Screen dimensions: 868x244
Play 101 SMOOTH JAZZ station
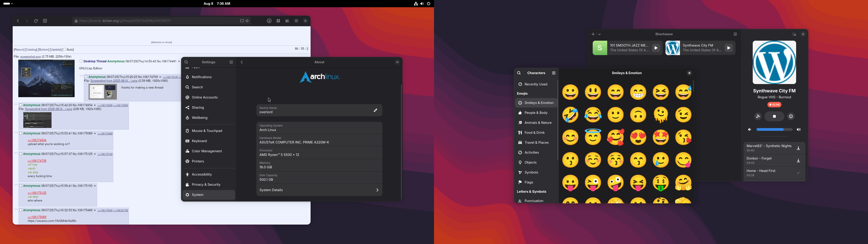(656, 48)
